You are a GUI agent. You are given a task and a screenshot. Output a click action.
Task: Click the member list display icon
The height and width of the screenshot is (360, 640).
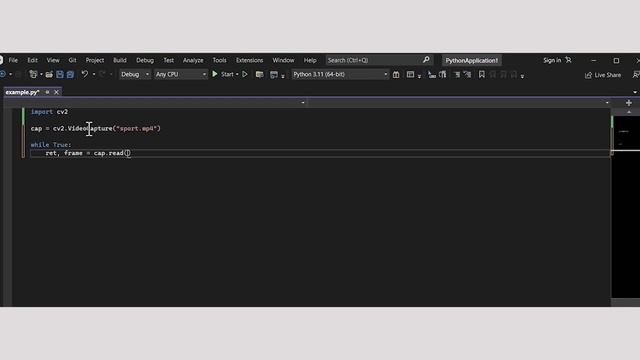pyautogui.click(x=431, y=74)
